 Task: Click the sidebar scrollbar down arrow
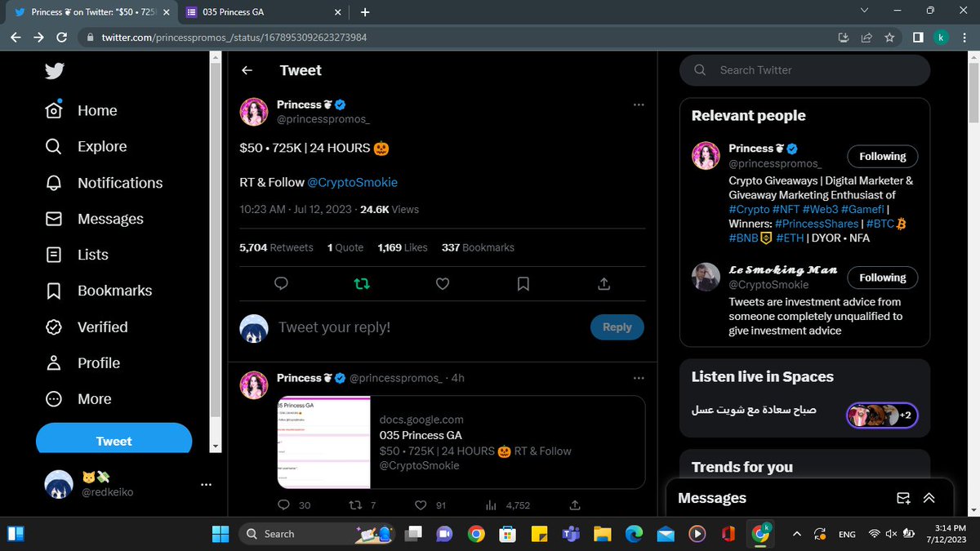click(x=216, y=447)
